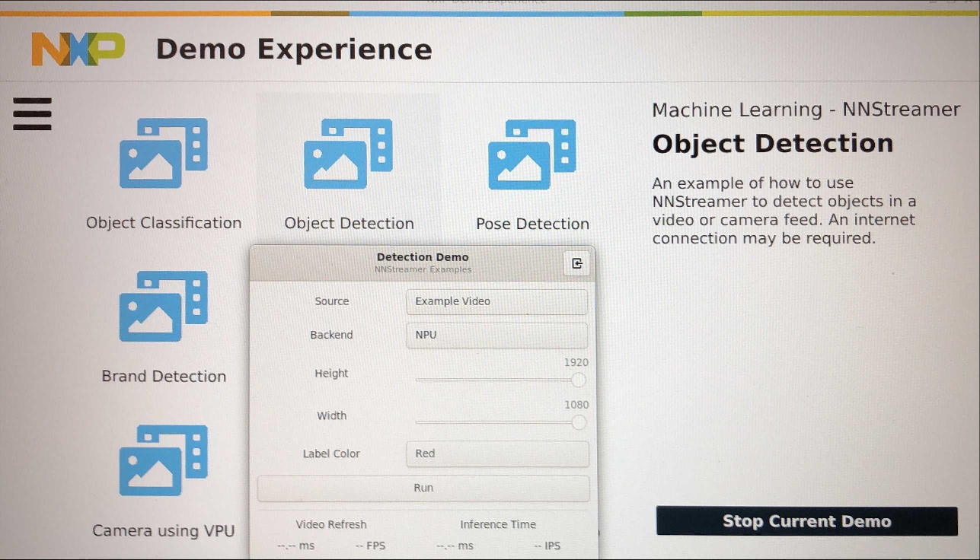
Task: Click the Height slider handle
Action: [x=579, y=380]
